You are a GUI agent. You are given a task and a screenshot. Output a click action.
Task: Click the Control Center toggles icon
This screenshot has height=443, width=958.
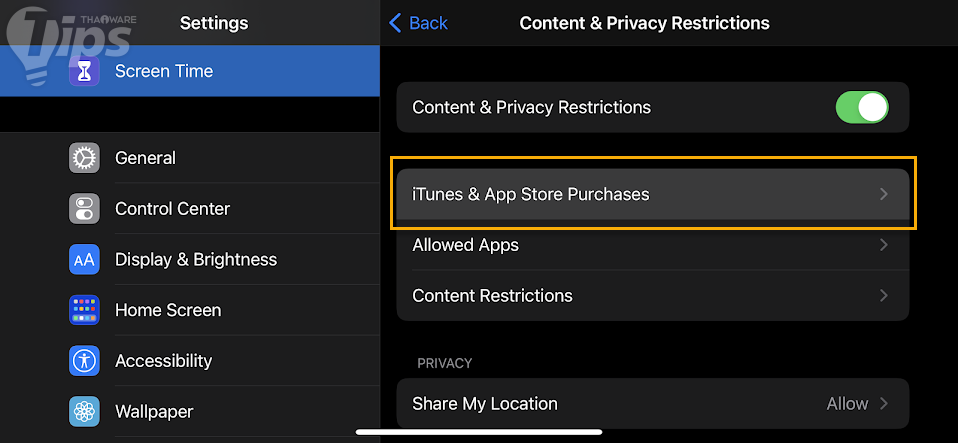point(84,209)
